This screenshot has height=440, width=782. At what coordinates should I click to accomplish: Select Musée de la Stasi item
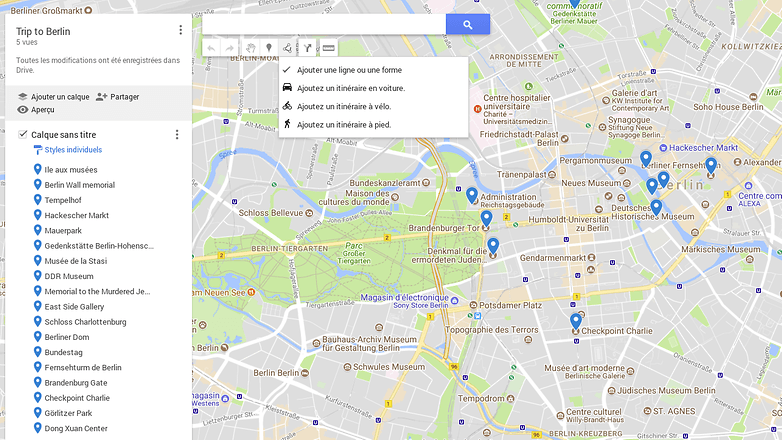(75, 261)
